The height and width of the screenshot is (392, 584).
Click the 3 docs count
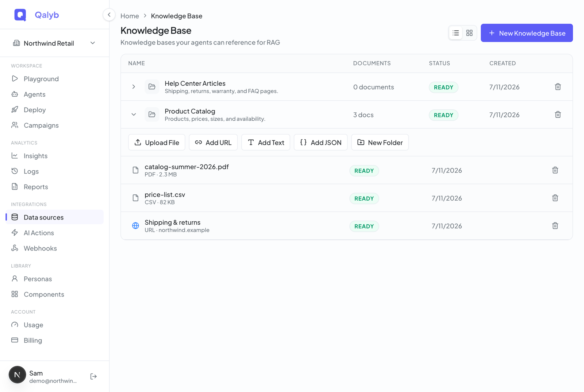[x=363, y=115]
